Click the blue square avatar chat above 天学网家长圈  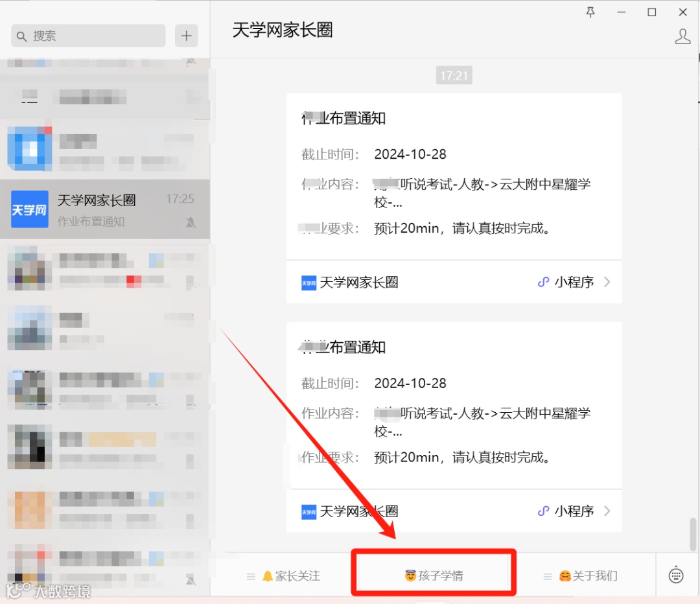click(29, 148)
